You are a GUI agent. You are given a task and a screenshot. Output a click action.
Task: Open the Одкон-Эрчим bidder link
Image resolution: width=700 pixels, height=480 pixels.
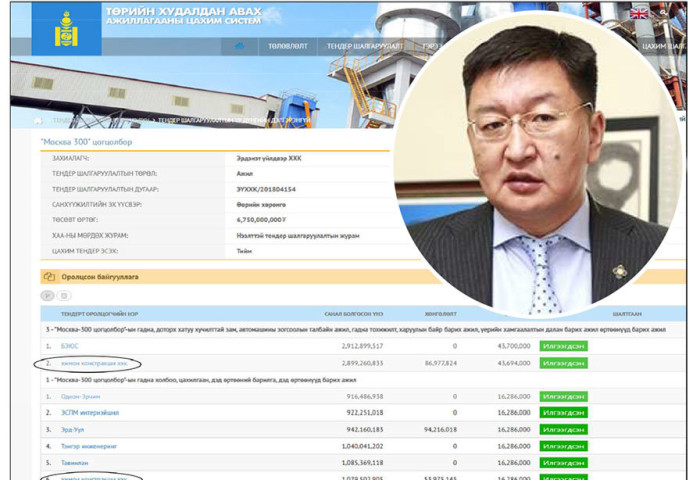[82, 396]
